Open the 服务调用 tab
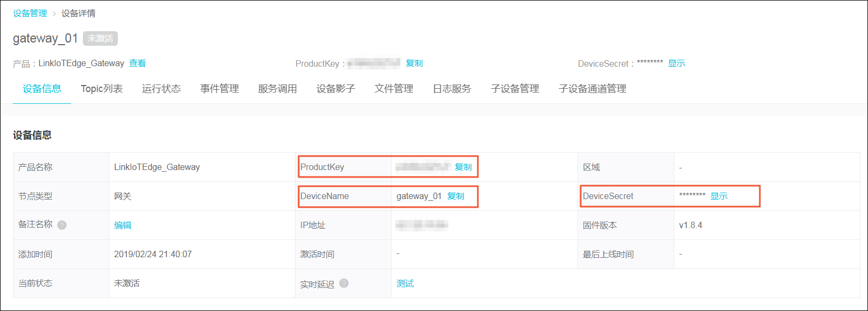This screenshot has width=868, height=311. click(278, 89)
